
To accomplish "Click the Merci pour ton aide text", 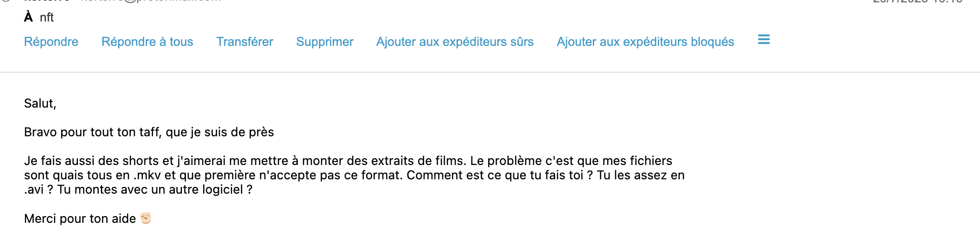I will click(80, 219).
